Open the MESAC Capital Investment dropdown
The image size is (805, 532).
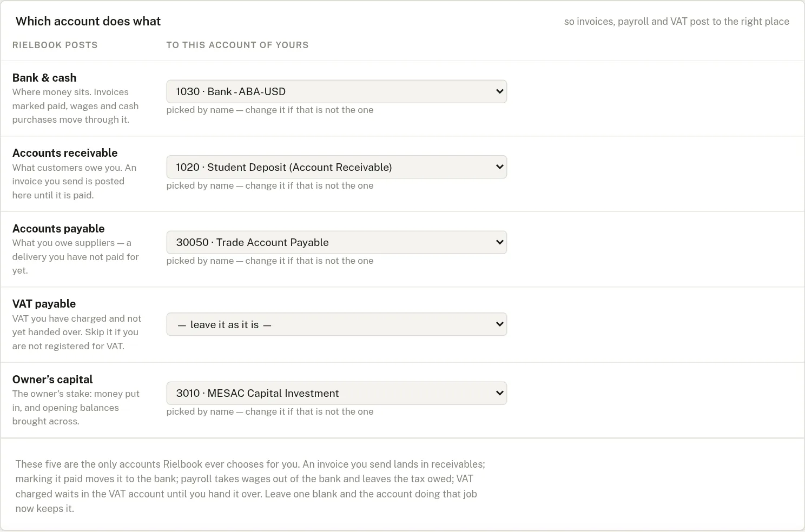point(336,393)
